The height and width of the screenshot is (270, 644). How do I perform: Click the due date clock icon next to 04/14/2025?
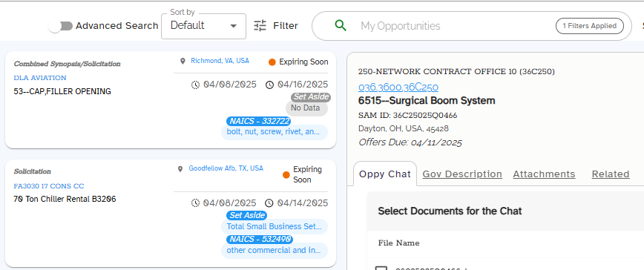pyautogui.click(x=269, y=203)
